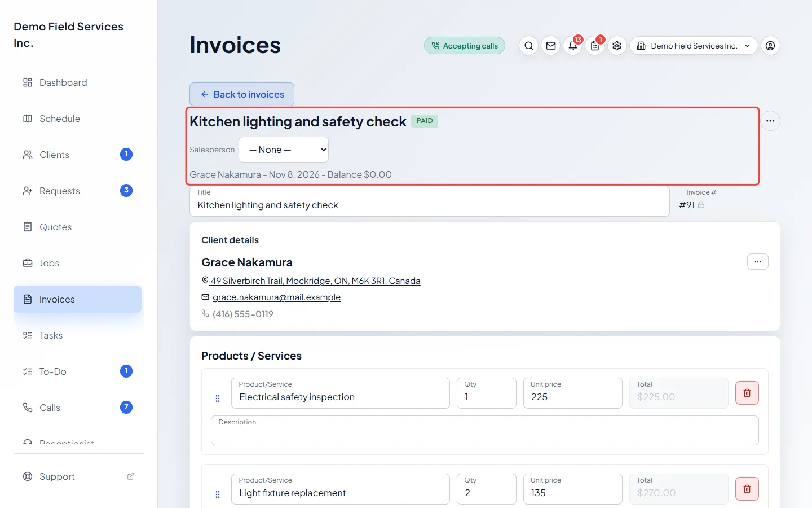Grab drag handle for Light fixture replacement
The image size is (812, 508).
(218, 494)
